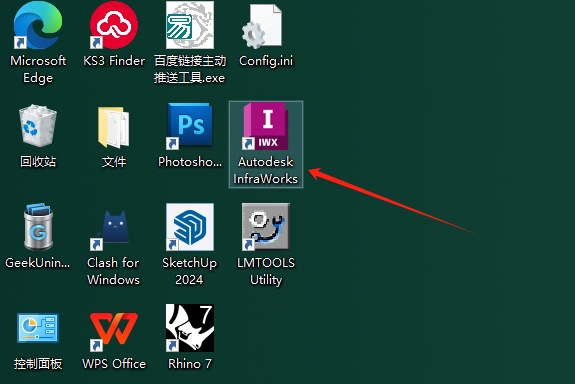Click the Photoshop shortcut icon
575x384 pixels.
click(190, 127)
